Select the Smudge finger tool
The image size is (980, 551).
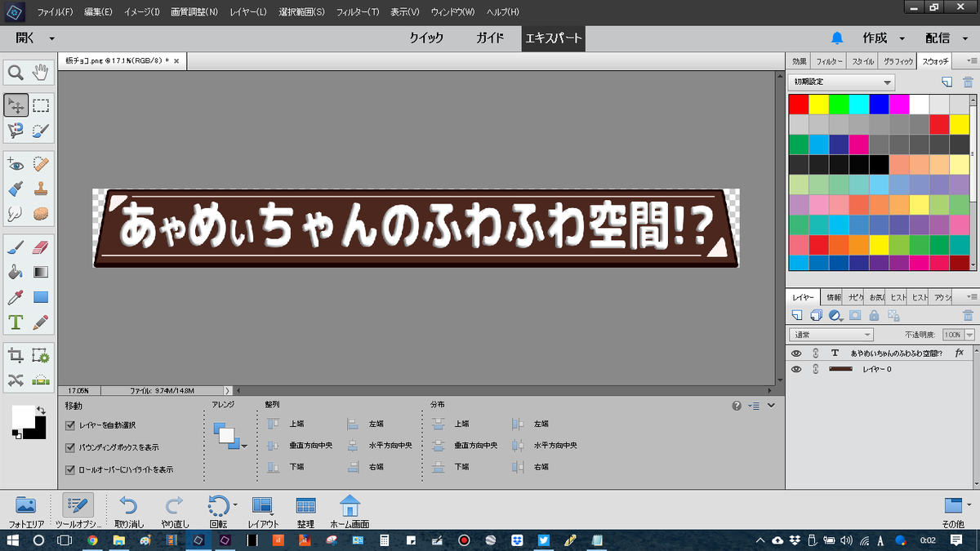click(16, 213)
